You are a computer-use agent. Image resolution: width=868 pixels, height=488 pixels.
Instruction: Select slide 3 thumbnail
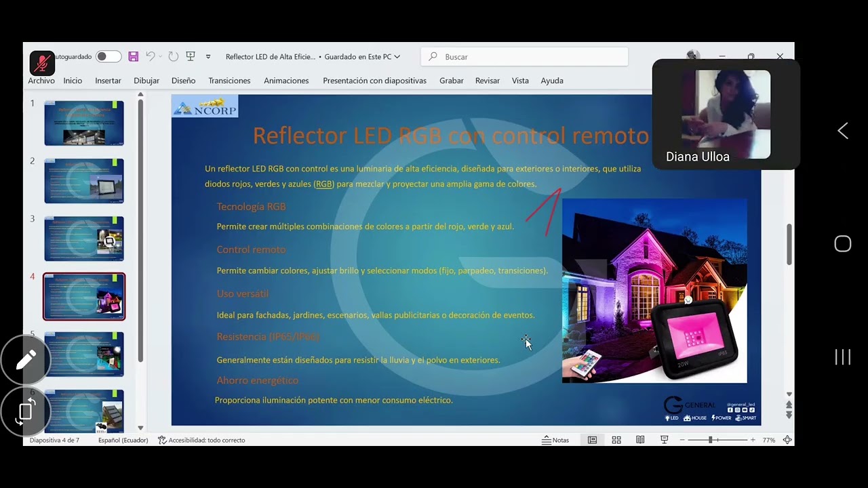[x=84, y=239]
